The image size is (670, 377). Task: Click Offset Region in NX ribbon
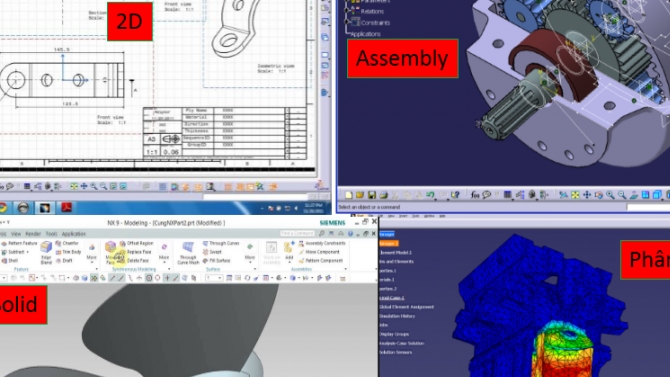(x=136, y=243)
